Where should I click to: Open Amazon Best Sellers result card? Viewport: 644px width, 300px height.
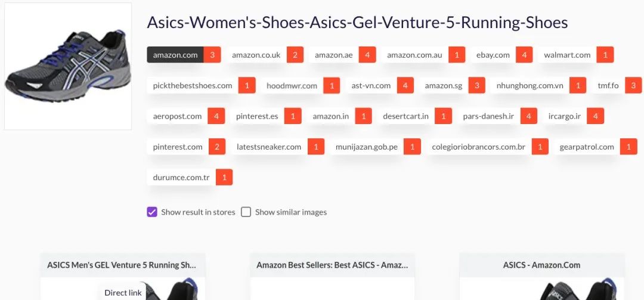[332, 265]
